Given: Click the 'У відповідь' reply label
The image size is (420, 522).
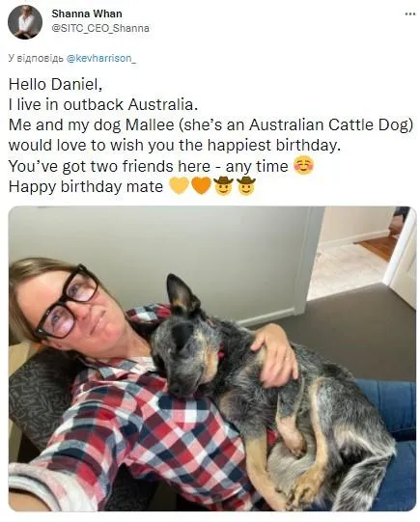Looking at the screenshot, I should [x=36, y=58].
